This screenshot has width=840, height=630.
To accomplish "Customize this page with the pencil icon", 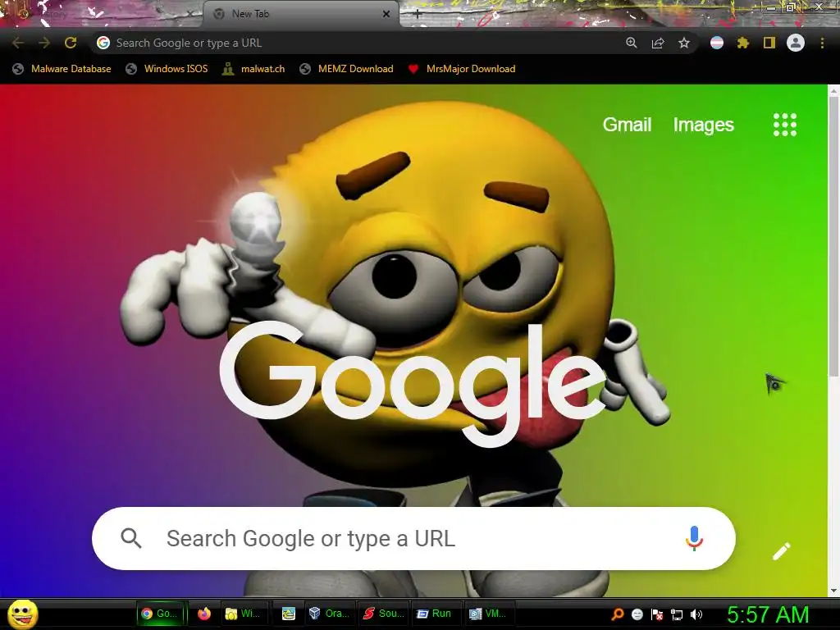I will (781, 550).
